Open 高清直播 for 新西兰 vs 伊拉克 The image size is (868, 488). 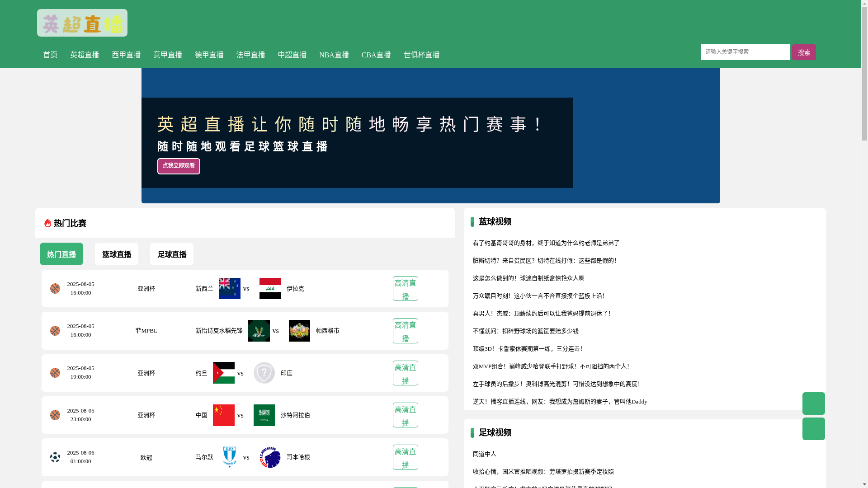[406, 289]
